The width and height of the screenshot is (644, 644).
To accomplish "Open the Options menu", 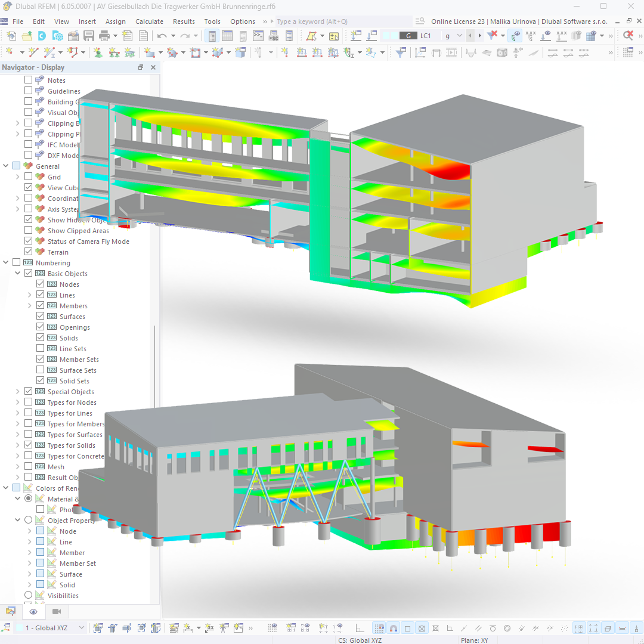I will tap(242, 21).
